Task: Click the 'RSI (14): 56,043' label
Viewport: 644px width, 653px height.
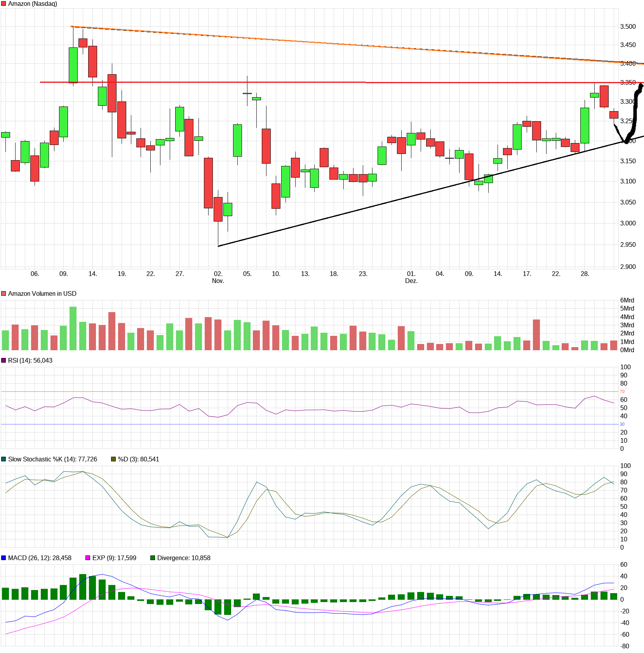Action: point(30,360)
